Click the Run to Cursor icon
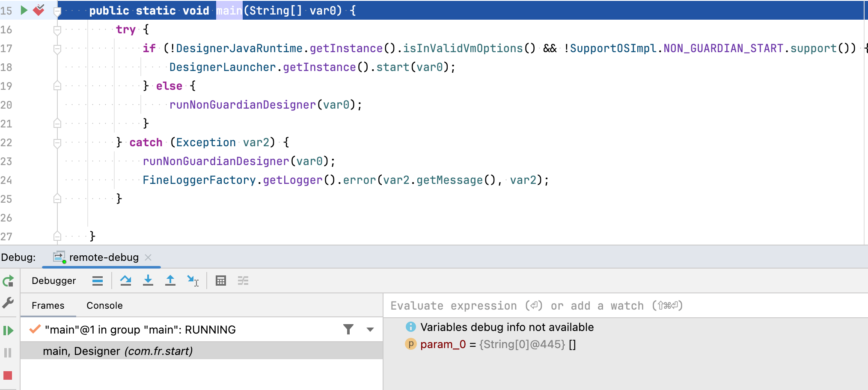The height and width of the screenshot is (390, 868). click(193, 281)
